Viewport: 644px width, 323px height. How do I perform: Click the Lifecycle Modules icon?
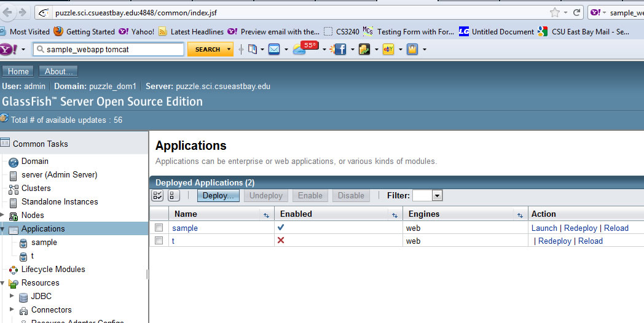click(14, 270)
